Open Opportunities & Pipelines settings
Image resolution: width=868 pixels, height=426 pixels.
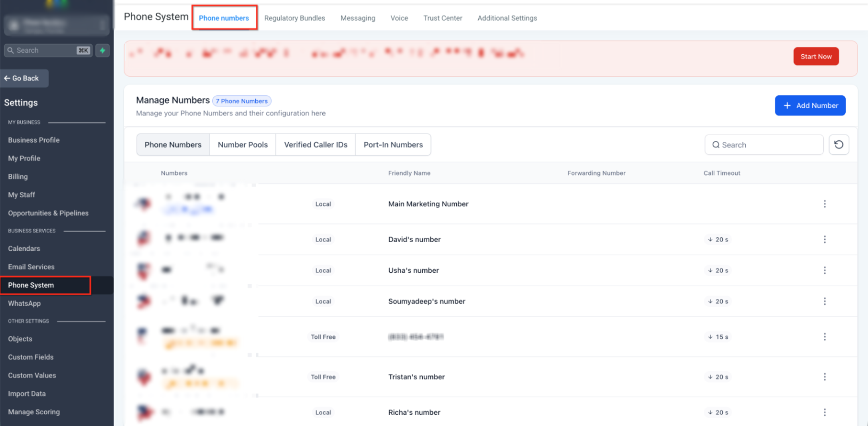click(x=48, y=213)
